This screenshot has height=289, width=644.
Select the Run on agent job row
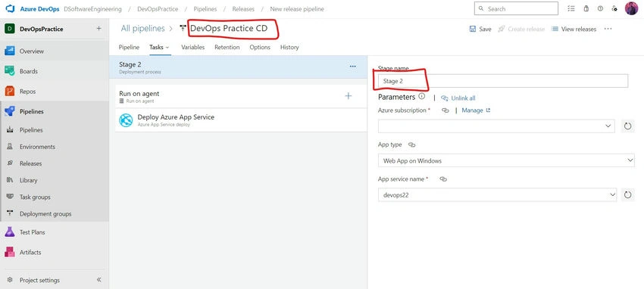241,96
